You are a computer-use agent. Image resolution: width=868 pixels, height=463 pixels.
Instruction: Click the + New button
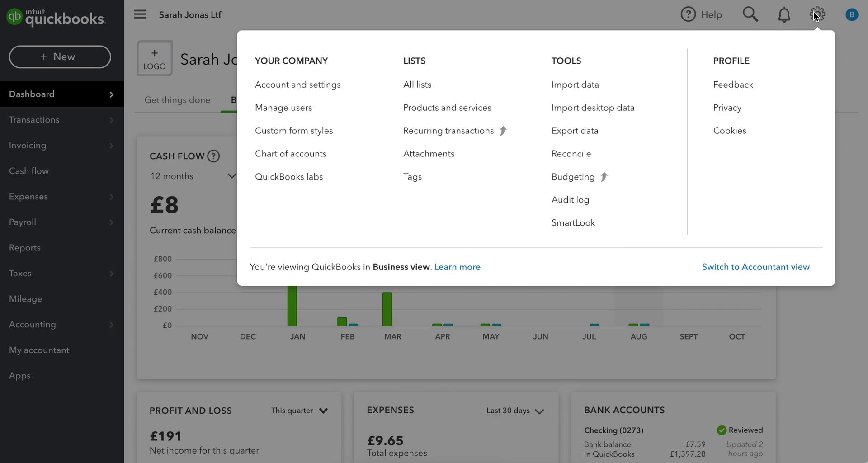click(x=60, y=57)
